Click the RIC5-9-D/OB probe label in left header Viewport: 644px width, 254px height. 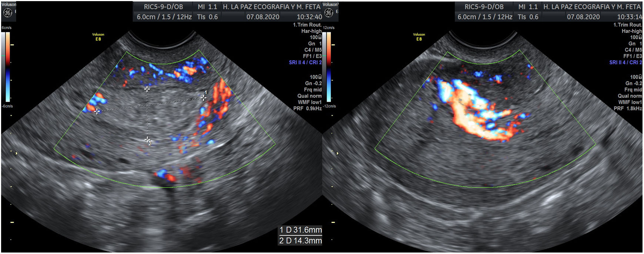pyautogui.click(x=163, y=7)
